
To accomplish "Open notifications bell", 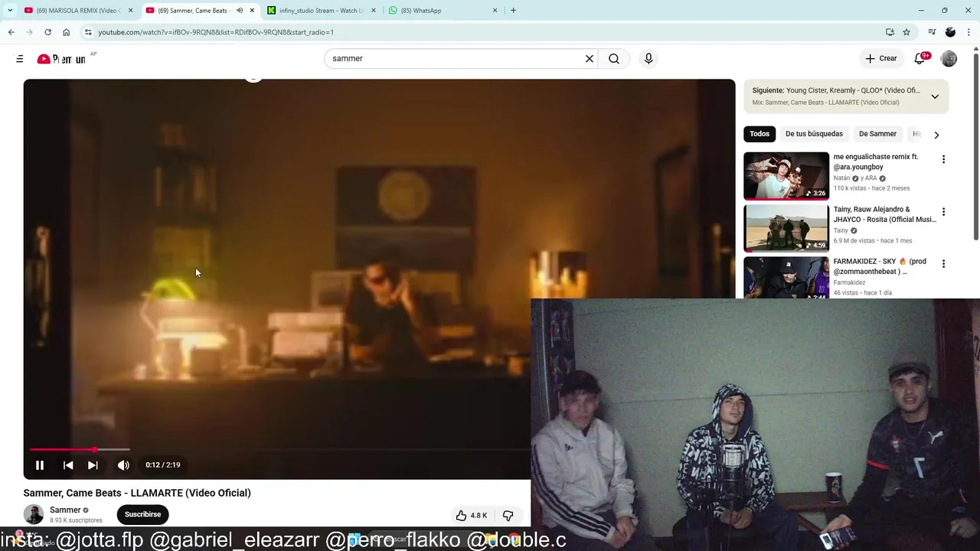I will tap(920, 59).
